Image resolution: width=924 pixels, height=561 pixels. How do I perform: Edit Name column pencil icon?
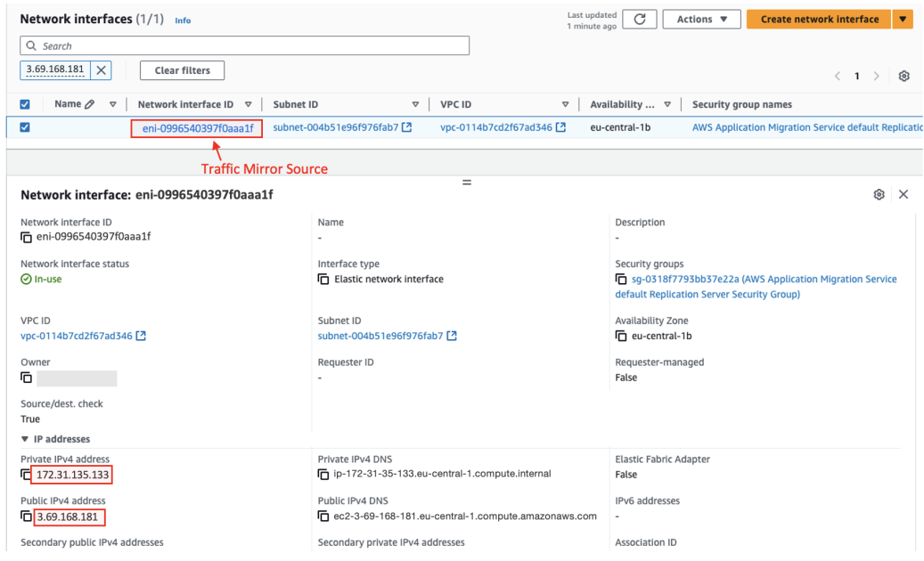pyautogui.click(x=89, y=104)
